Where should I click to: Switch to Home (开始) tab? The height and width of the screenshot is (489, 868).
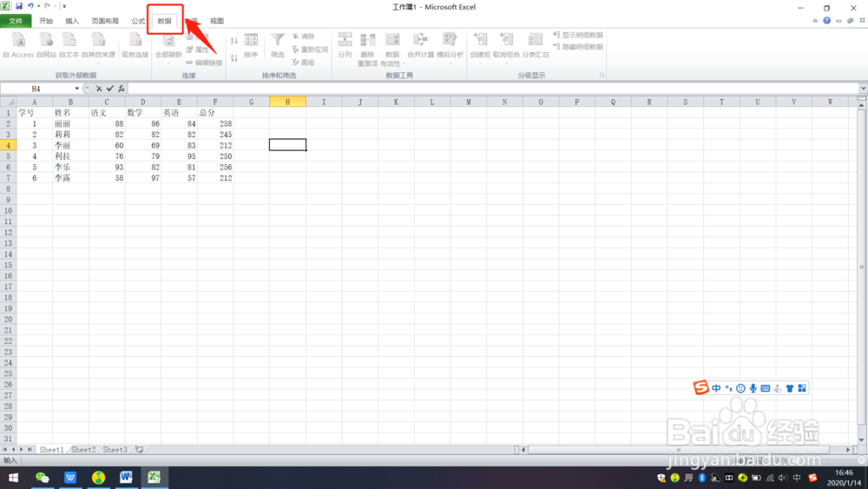point(46,21)
